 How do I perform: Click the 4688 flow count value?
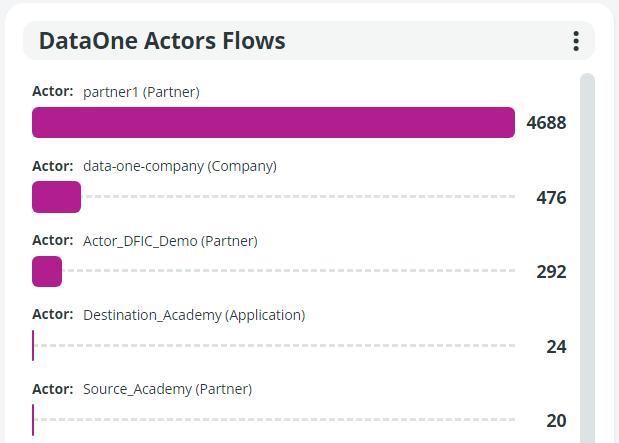click(546, 123)
